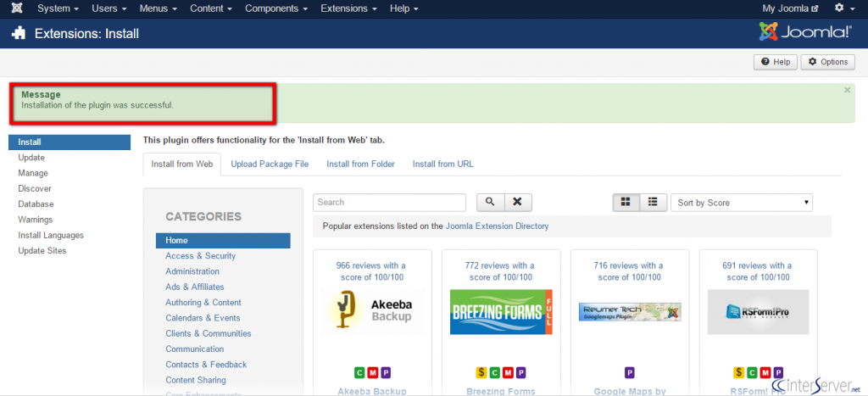Click the Akeeba Backup logo thumbnail
This screenshot has height=396, width=868.
[x=372, y=312]
